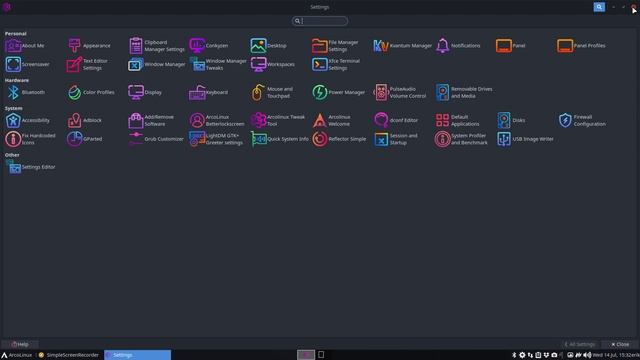The image size is (640, 360).
Task: Launch dconf Editor
Action: point(396,120)
